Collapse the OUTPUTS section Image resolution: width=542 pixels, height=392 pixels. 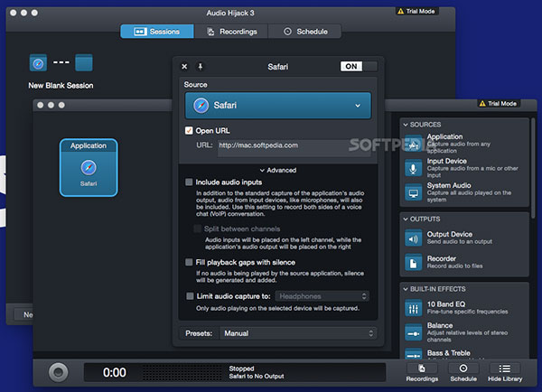point(406,219)
